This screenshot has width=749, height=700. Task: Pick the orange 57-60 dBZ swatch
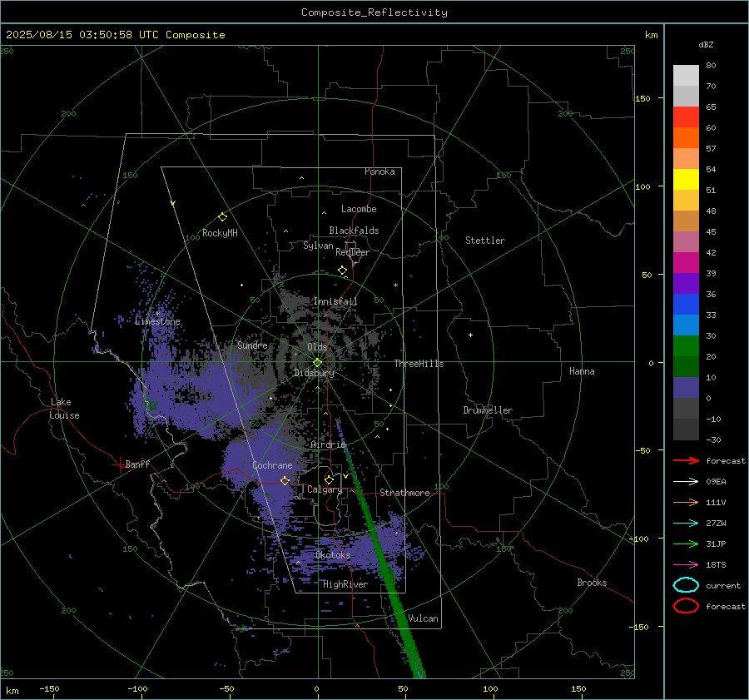pos(686,137)
